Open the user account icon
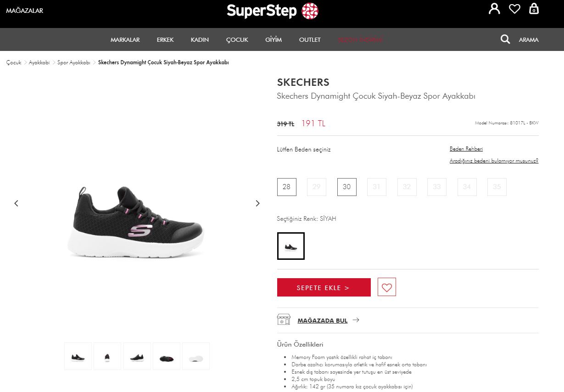Viewport: 564px width, 392px height. coord(494,9)
